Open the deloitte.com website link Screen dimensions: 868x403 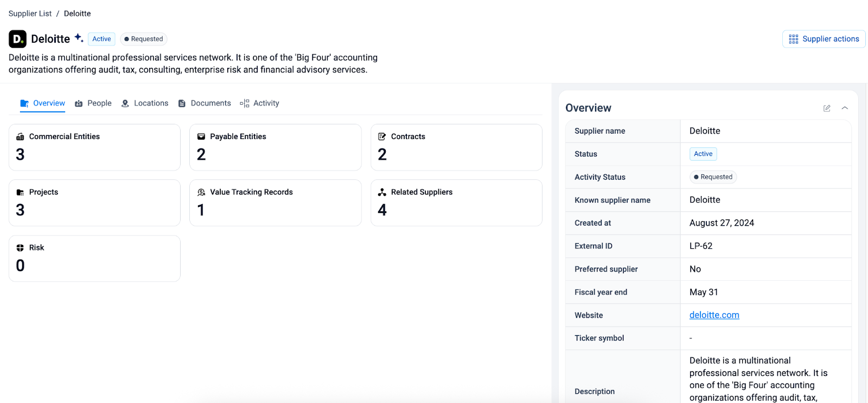click(714, 315)
